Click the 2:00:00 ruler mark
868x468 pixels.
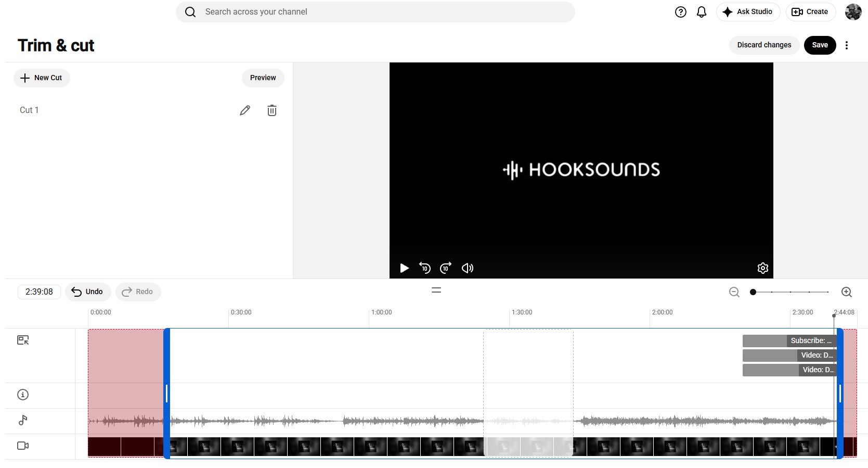[662, 312]
